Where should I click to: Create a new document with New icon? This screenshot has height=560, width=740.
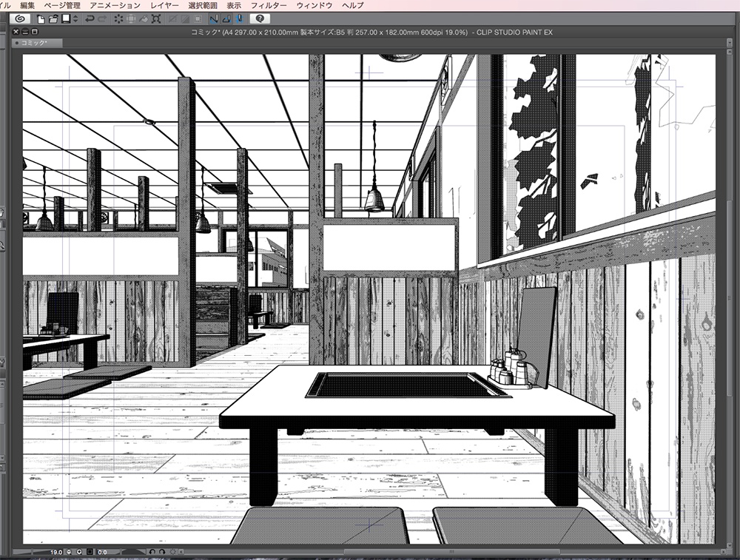(41, 19)
